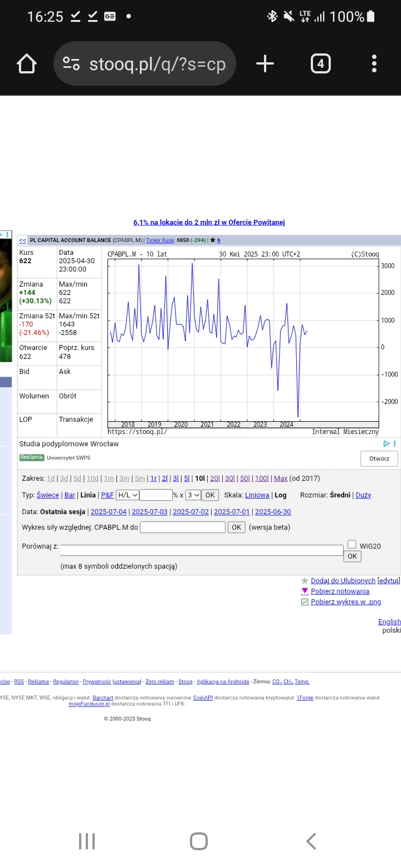Focus the Porównaj z comparison input
Screen dimensions: 401x868
pyautogui.click(x=202, y=550)
